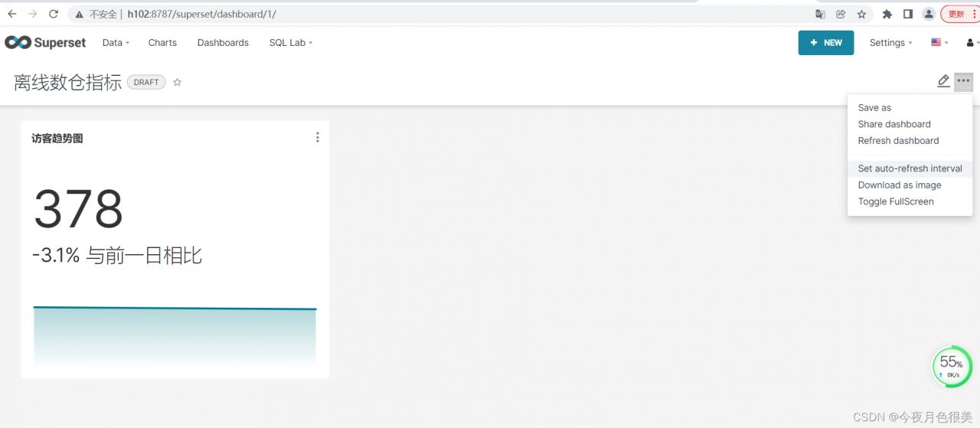This screenshot has width=980, height=428.
Task: Click the browser back arrow
Action: point(12,14)
